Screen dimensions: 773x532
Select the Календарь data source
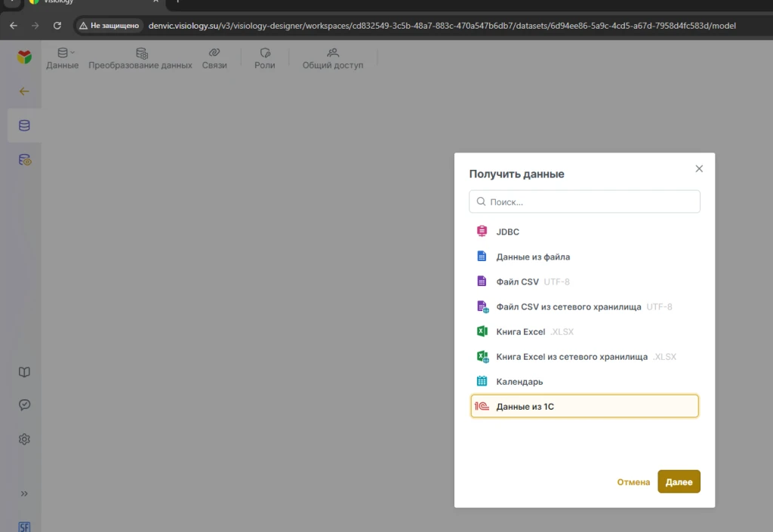[519, 381]
